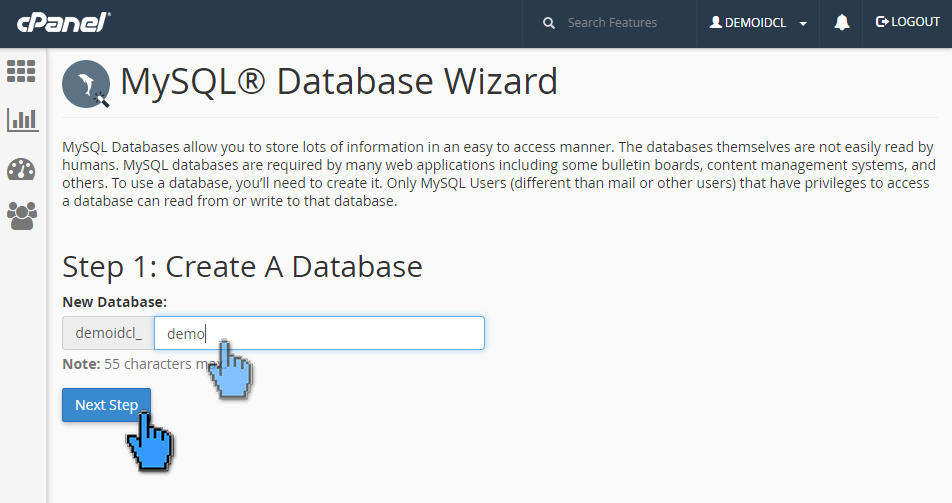Click the MySQL Database Wizard dolphin icon

[x=86, y=84]
